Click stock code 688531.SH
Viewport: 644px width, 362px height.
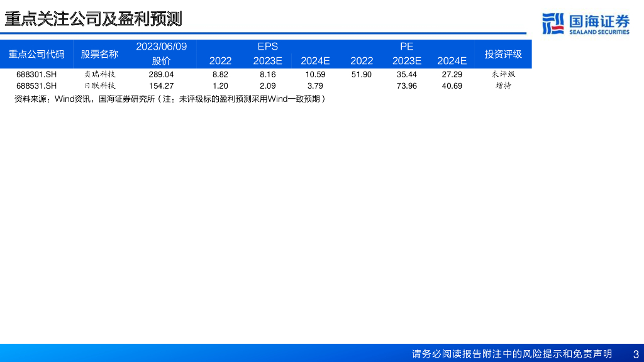click(36, 85)
